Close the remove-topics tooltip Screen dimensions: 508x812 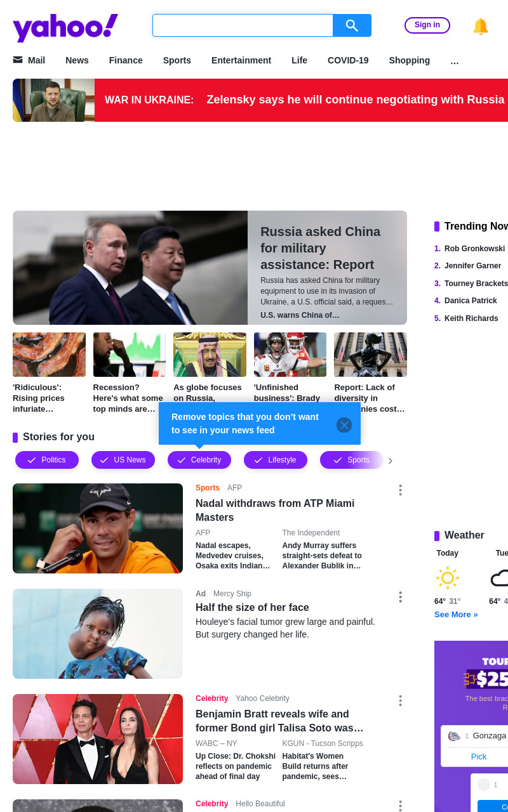(x=344, y=425)
